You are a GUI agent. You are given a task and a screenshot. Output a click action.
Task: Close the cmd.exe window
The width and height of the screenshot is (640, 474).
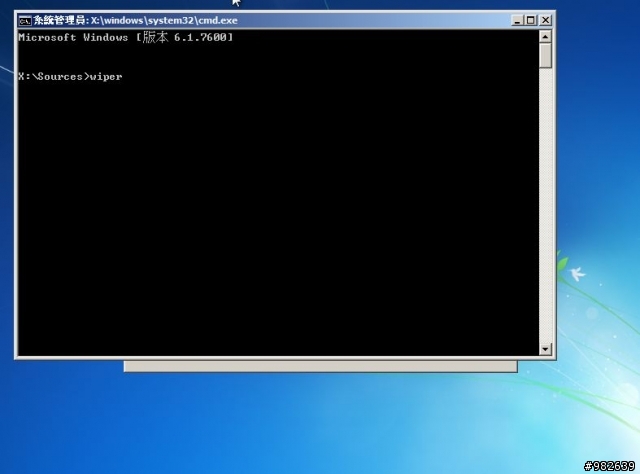point(546,20)
